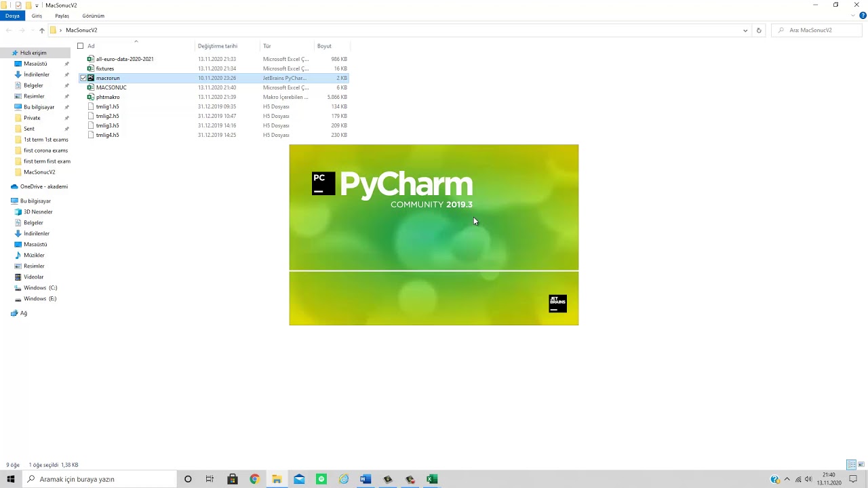Focus the 'Ara: MacSonucV2' search box
Viewport: 868px width, 488px height.
[818, 30]
